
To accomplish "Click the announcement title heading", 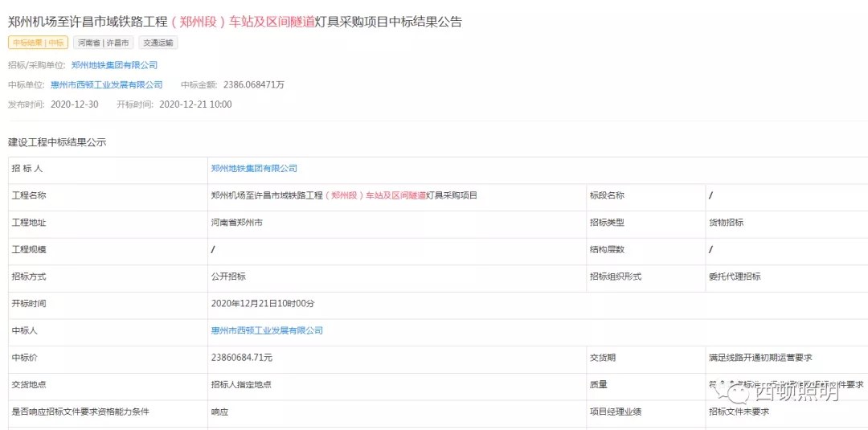I will (x=235, y=23).
